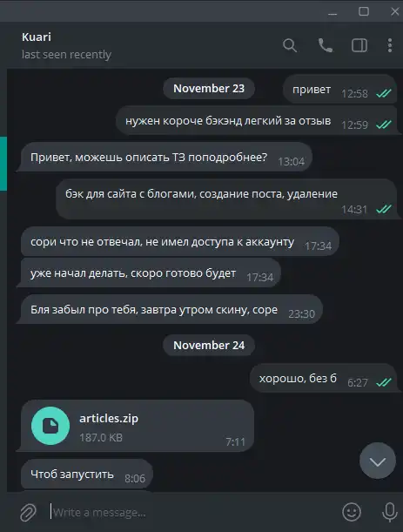Viewport: 403px width, 532px height.
Task: Select the message 'Привет, можешь описать ТЗ поподробнее?'
Action: (149, 158)
